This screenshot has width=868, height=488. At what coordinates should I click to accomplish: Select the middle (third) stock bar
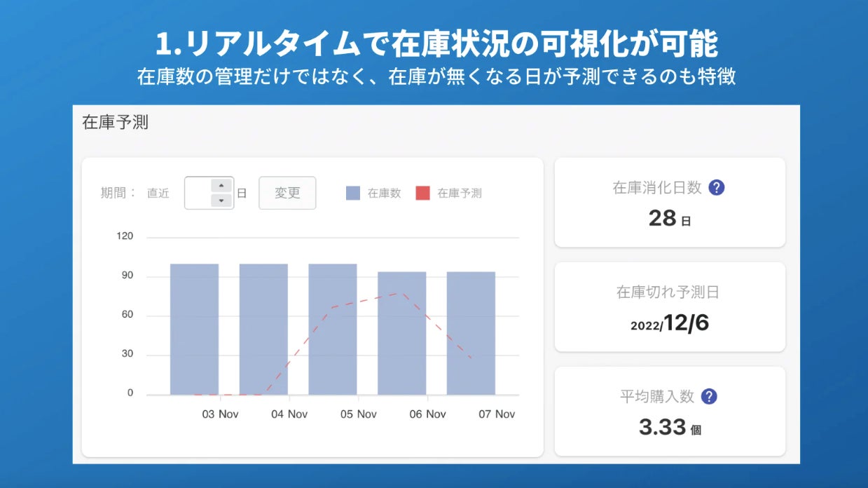click(x=333, y=329)
